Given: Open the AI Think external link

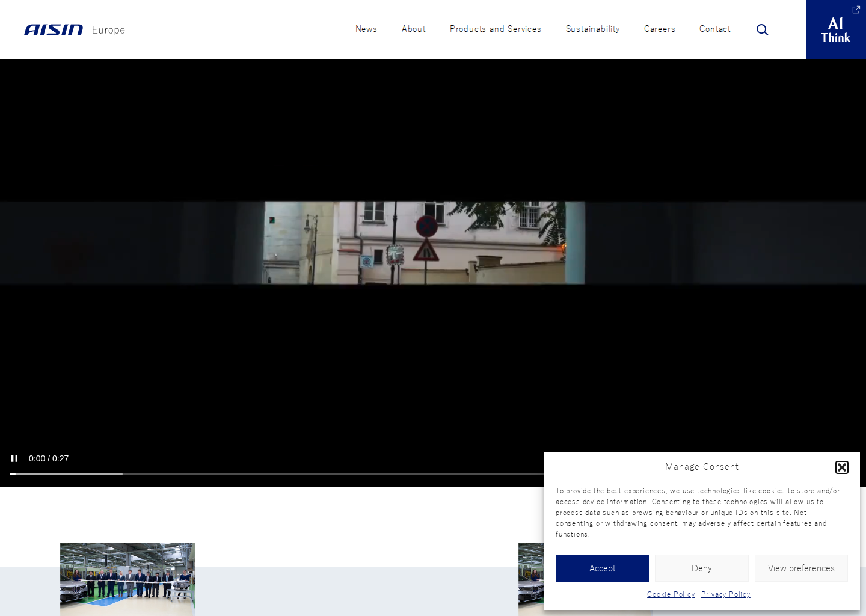Looking at the screenshot, I should pyautogui.click(x=835, y=29).
